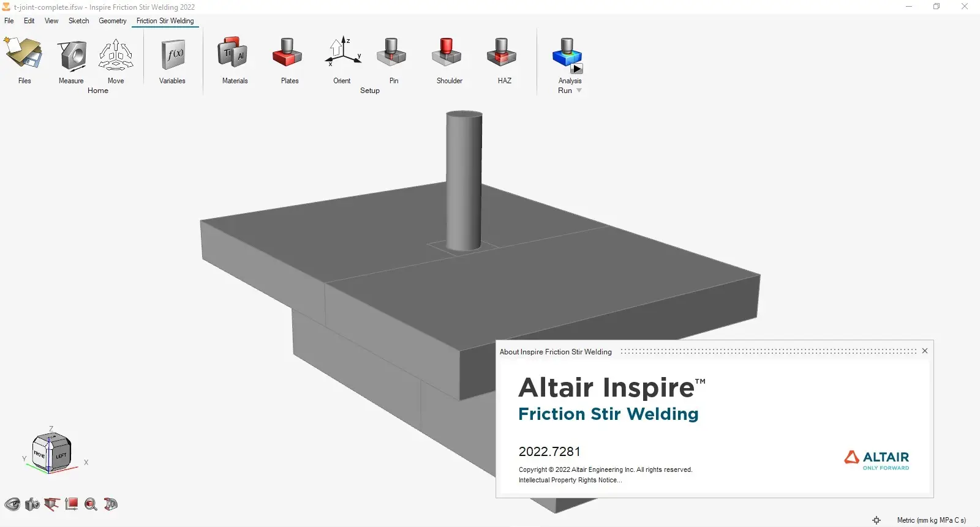Expand the Run group dropdown arrow

pos(579,91)
